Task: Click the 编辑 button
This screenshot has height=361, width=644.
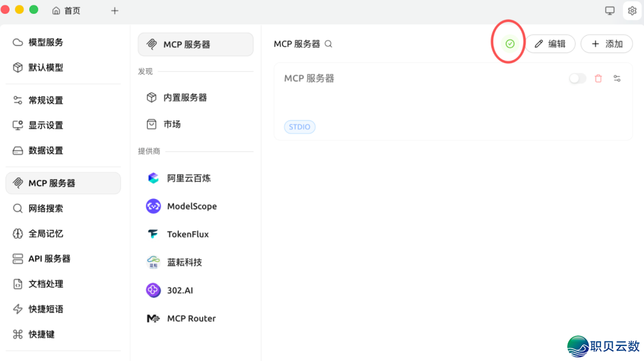Action: pyautogui.click(x=550, y=44)
